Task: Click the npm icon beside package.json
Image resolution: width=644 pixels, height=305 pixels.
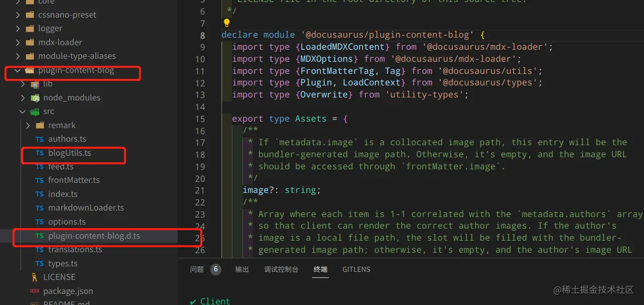Action: click(35, 291)
